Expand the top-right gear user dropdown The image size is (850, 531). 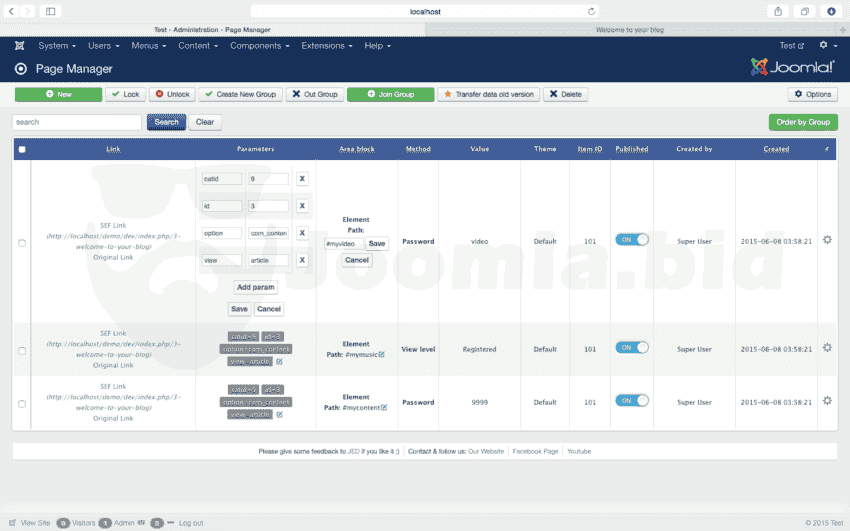point(826,46)
